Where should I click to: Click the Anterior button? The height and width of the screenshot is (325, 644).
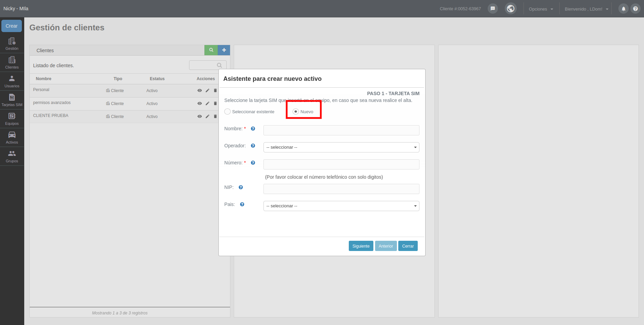coord(386,246)
